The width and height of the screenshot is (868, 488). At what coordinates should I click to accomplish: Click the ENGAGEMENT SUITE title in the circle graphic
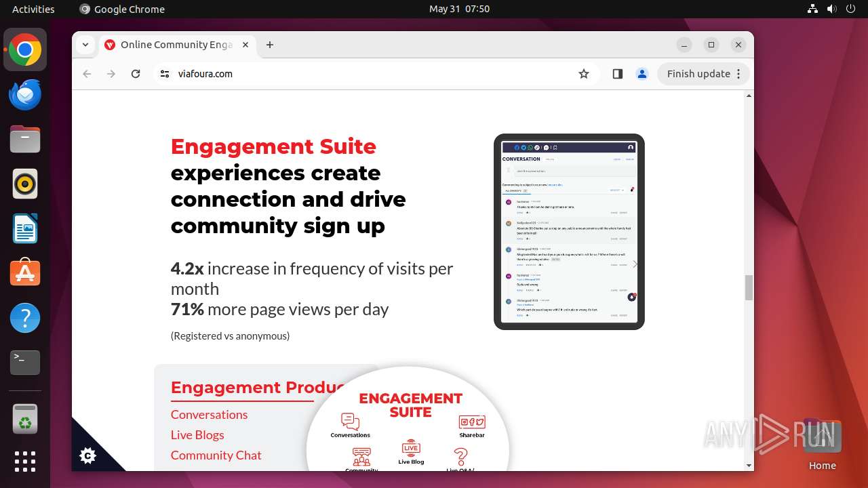tap(411, 405)
